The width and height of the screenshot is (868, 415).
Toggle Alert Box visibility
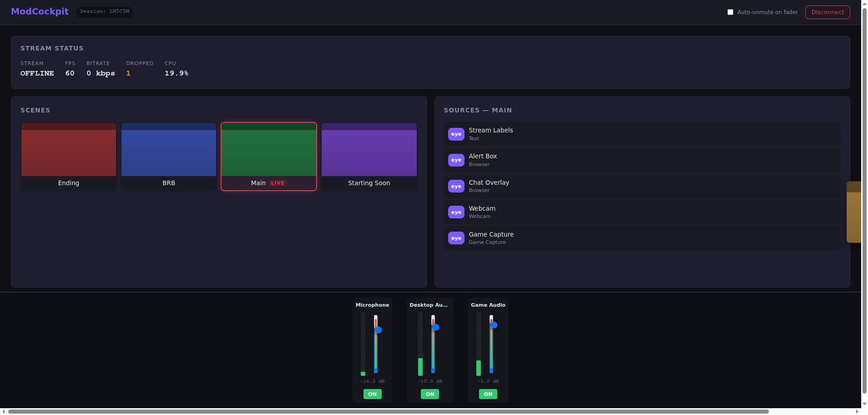pos(456,160)
